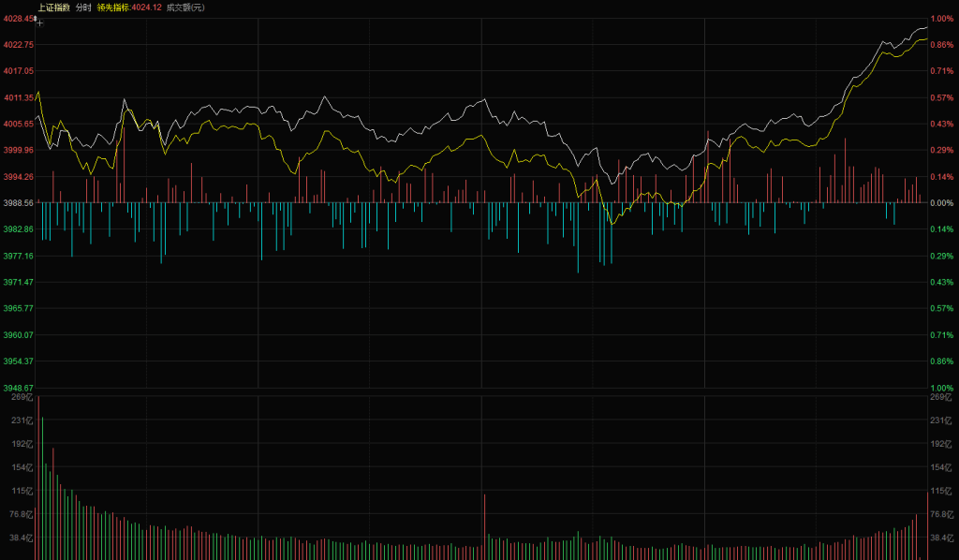
Task: Open the 成交额(元) turnover indicator label
Action: click(184, 7)
